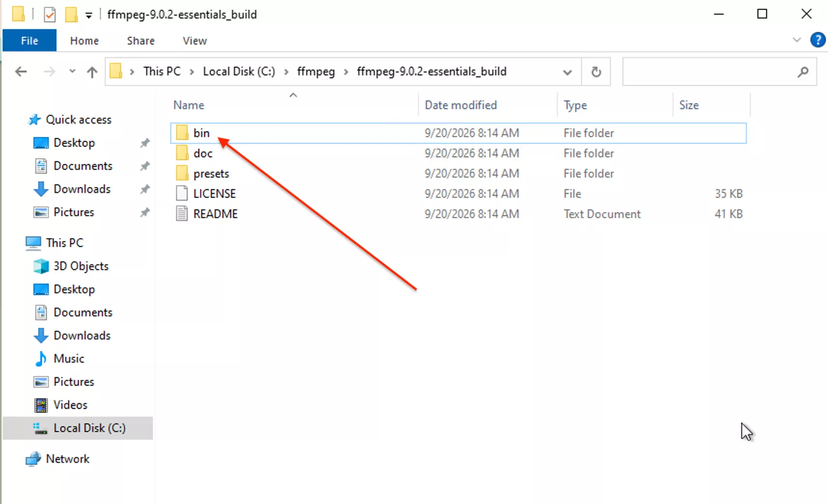Open pinned Pictures under Quick access
Viewport: 828px width, 504px height.
click(73, 212)
